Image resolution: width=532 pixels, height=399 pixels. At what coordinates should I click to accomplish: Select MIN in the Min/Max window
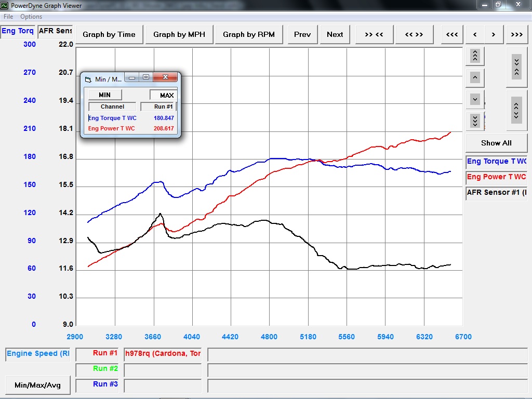click(104, 95)
